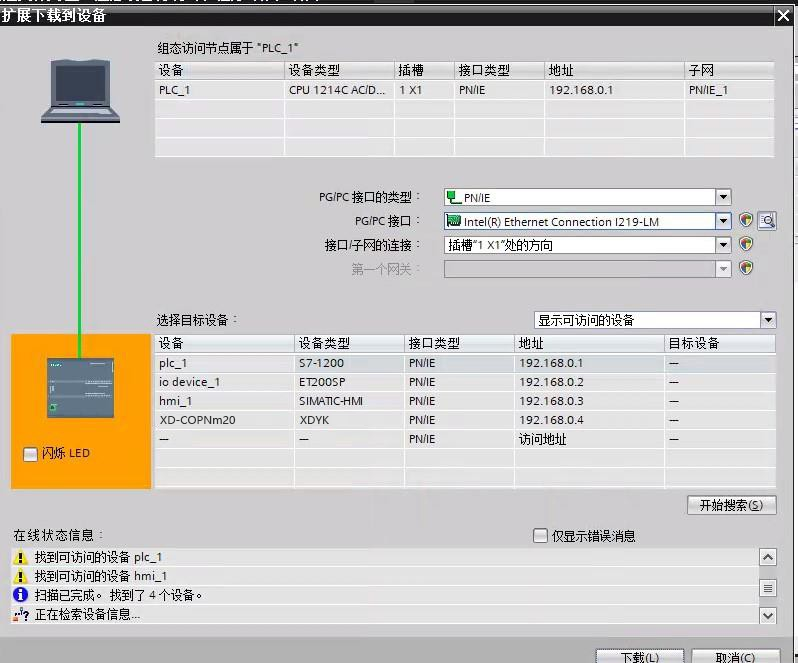Click the found accessible device hmi_1 message
Screen dimensions: 798x663
[x=101, y=576]
